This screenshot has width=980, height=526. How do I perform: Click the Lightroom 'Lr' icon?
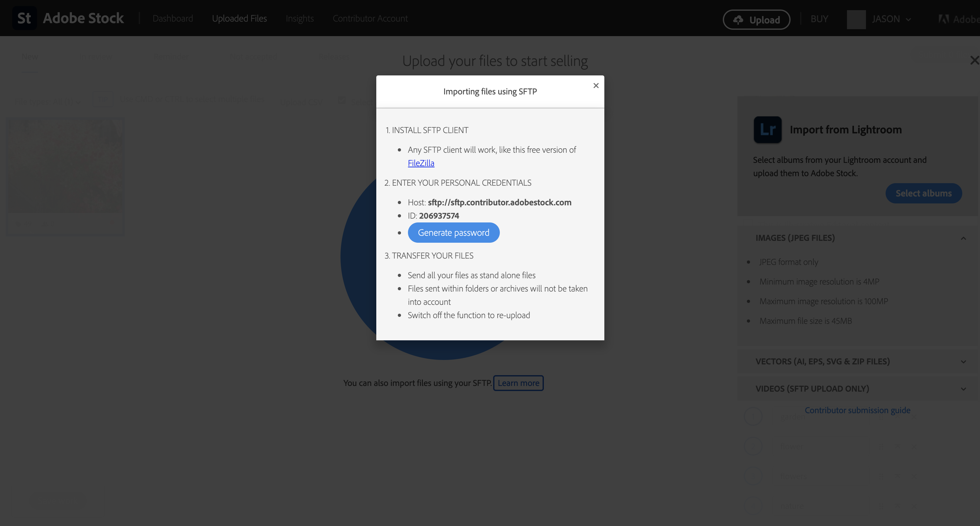[x=767, y=129]
